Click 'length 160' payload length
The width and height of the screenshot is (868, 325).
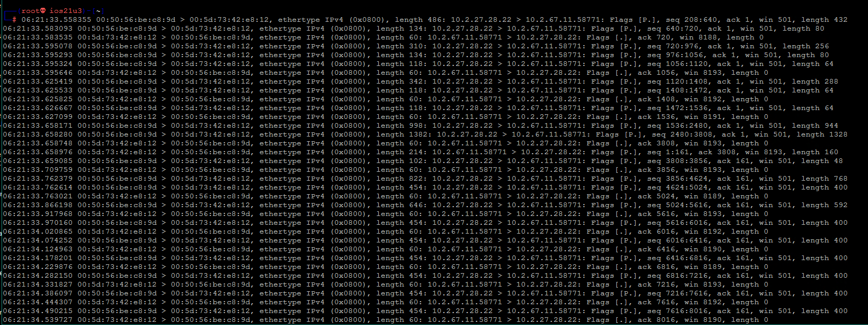(815, 152)
